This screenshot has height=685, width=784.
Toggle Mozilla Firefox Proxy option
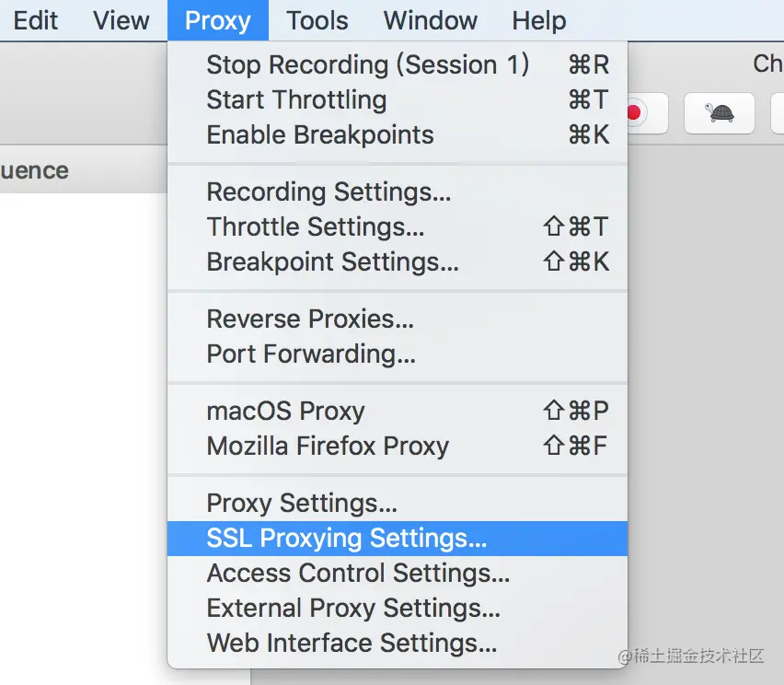pos(328,446)
